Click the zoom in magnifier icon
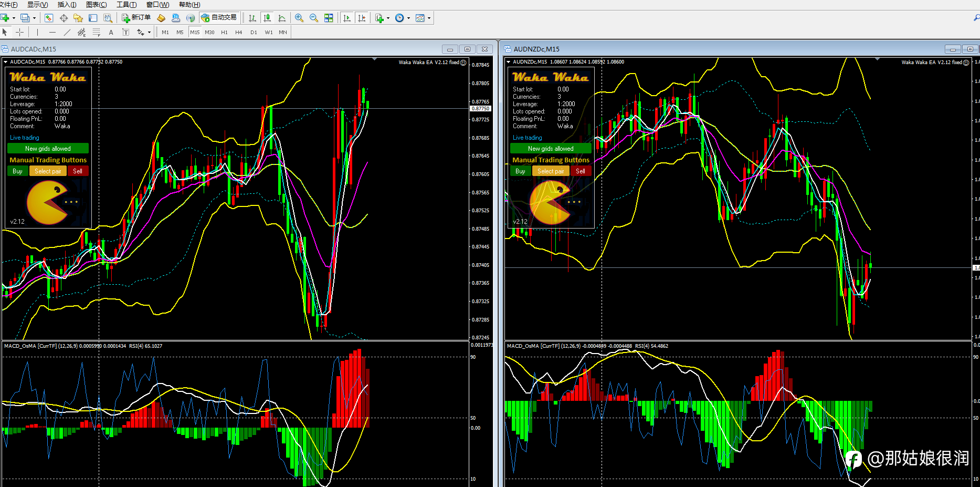The image size is (980, 487). pyautogui.click(x=299, y=18)
